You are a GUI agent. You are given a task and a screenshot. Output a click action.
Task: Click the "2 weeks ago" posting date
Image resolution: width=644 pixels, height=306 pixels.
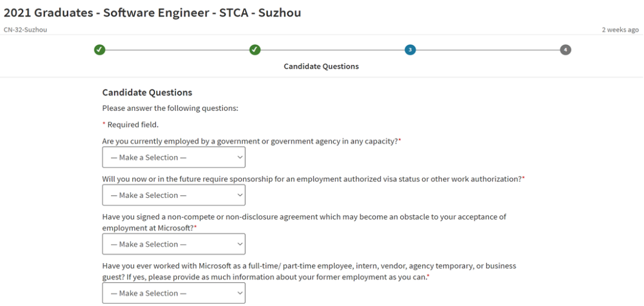pyautogui.click(x=620, y=30)
